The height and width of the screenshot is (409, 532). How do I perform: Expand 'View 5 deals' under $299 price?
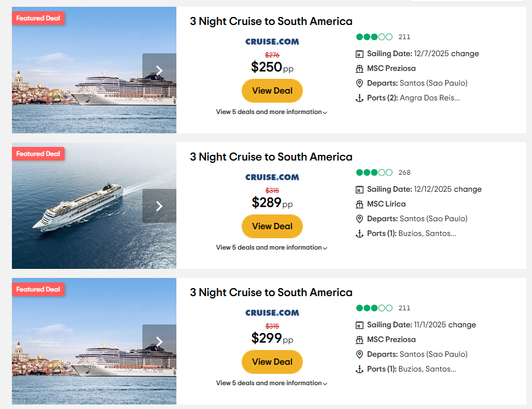pos(272,383)
